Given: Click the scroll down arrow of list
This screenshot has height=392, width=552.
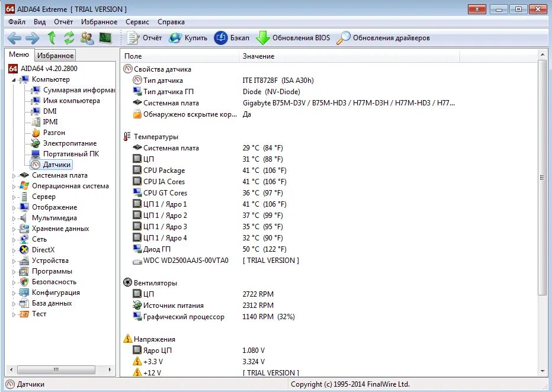Looking at the screenshot, I should click(542, 372).
